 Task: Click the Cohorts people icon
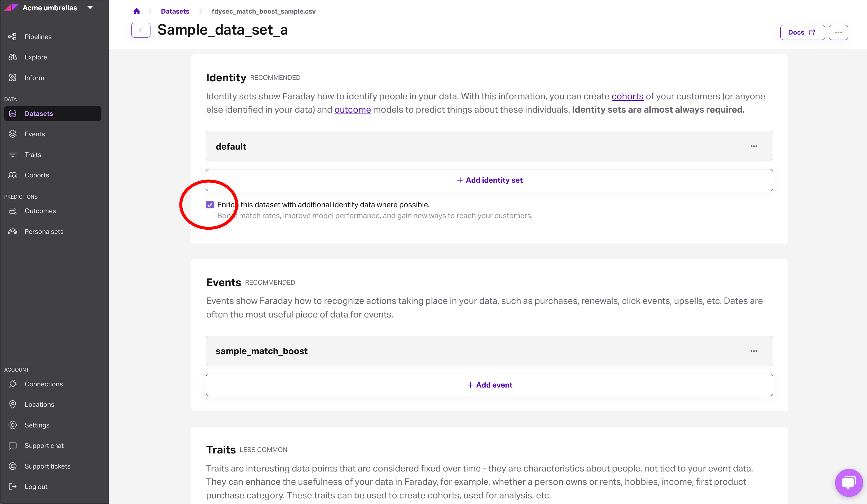click(13, 175)
